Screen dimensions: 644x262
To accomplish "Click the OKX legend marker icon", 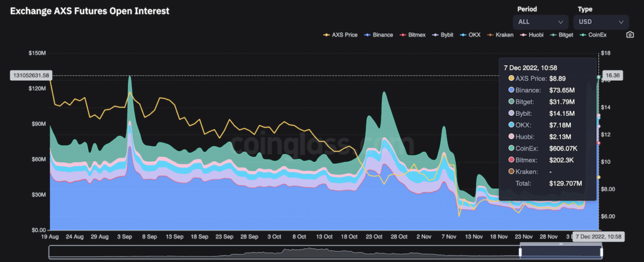I will [x=464, y=35].
